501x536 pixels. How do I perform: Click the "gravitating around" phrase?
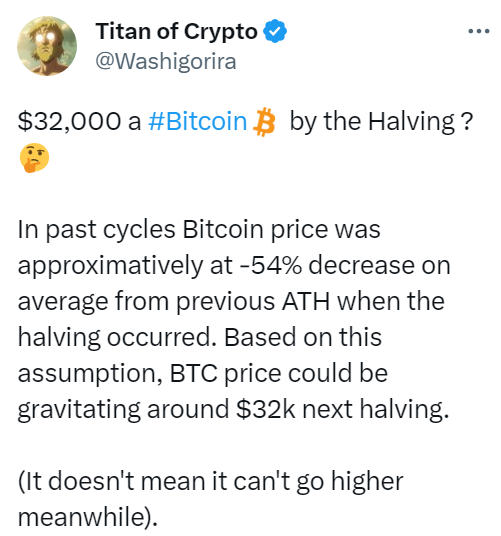pos(123,410)
